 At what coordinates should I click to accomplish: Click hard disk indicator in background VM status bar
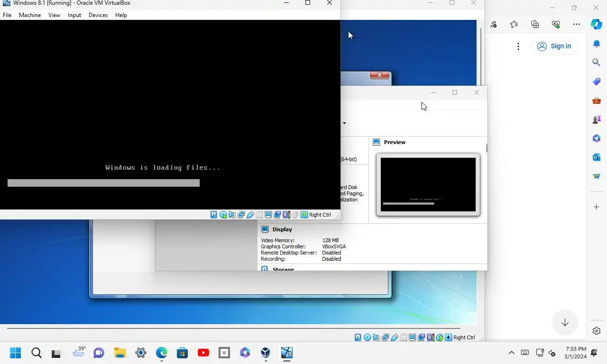(x=358, y=337)
